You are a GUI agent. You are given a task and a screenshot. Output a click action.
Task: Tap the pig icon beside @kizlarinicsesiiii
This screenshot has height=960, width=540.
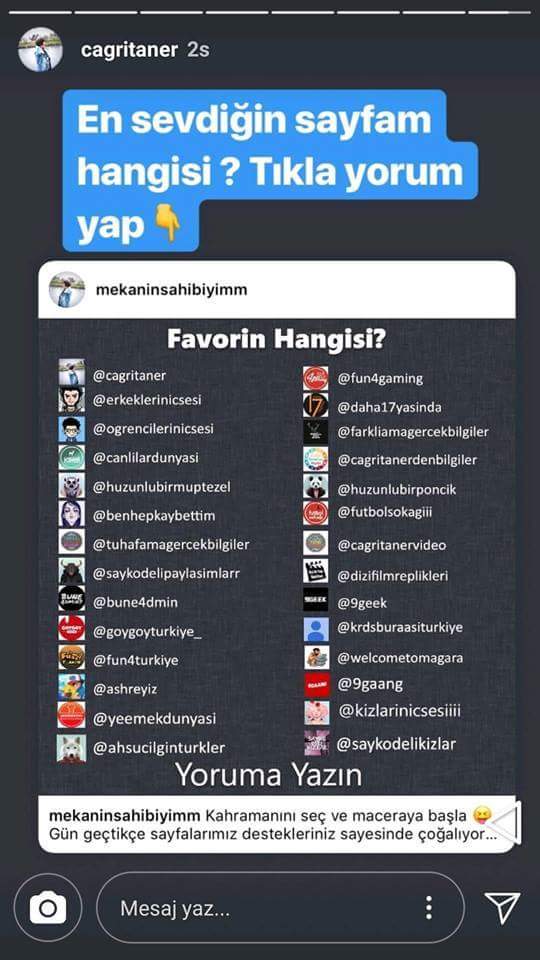[317, 713]
